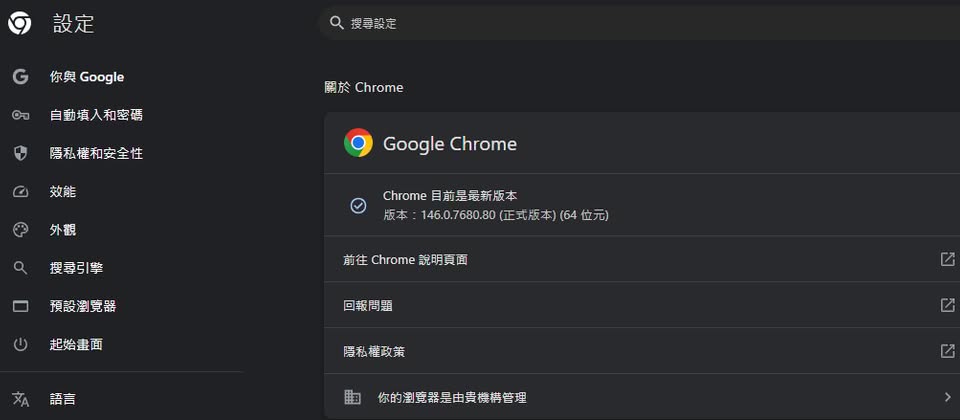
Task: Click the key icon for autofill and passwords
Action: (x=20, y=115)
